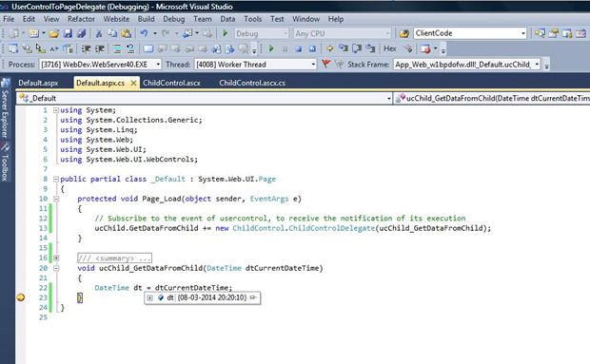Screen dimensions: 590x364
Task: Click the ChildControlDelegate type on line 13
Action: click(x=331, y=228)
